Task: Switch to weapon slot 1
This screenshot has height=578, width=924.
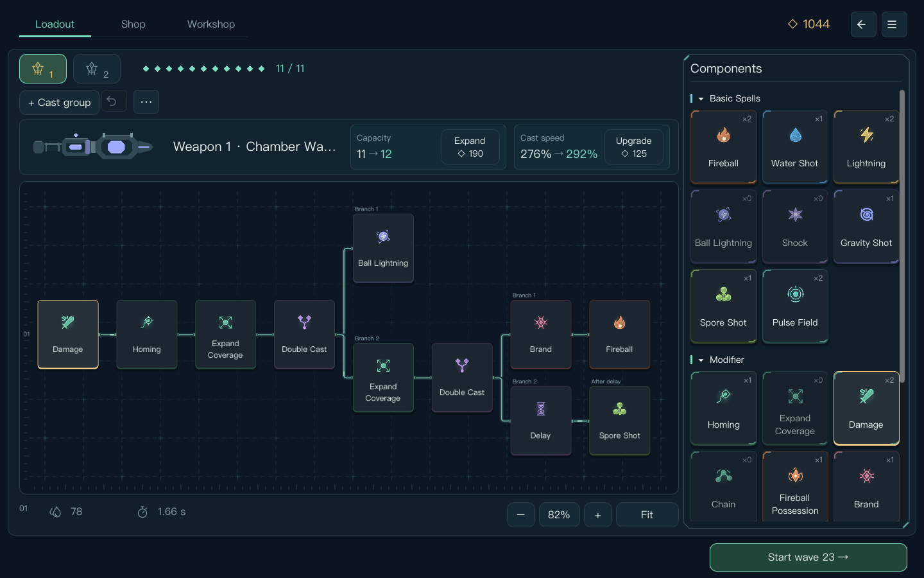Action: click(x=43, y=69)
